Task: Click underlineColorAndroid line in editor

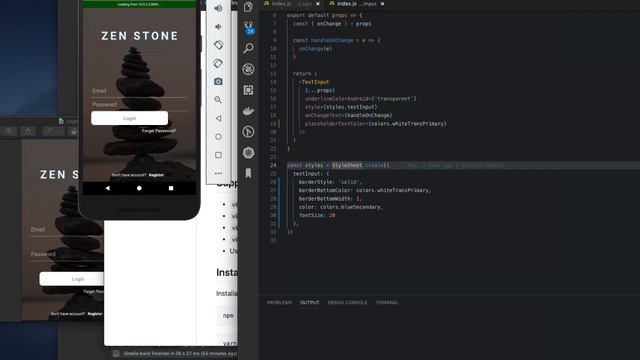Action: pyautogui.click(x=361, y=99)
